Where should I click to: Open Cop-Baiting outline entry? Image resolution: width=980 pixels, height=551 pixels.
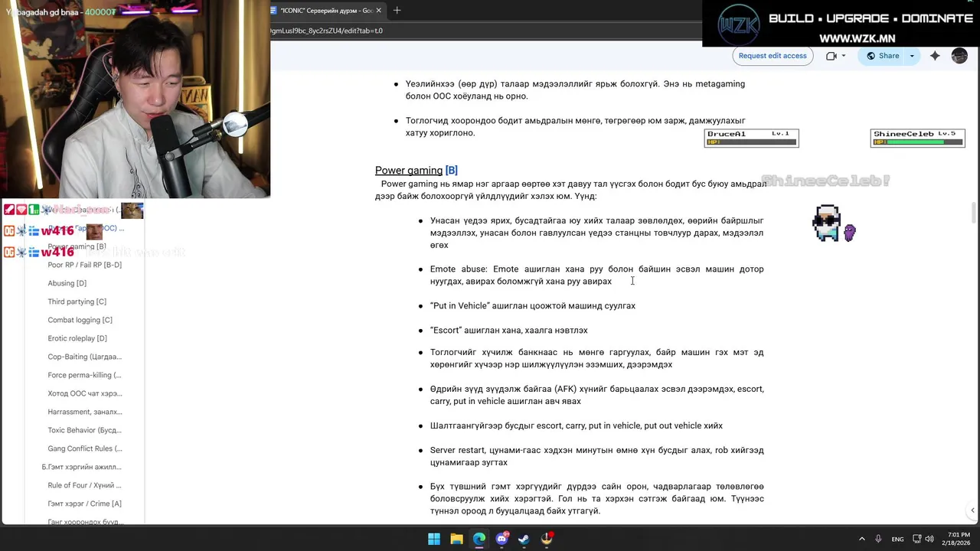point(84,357)
